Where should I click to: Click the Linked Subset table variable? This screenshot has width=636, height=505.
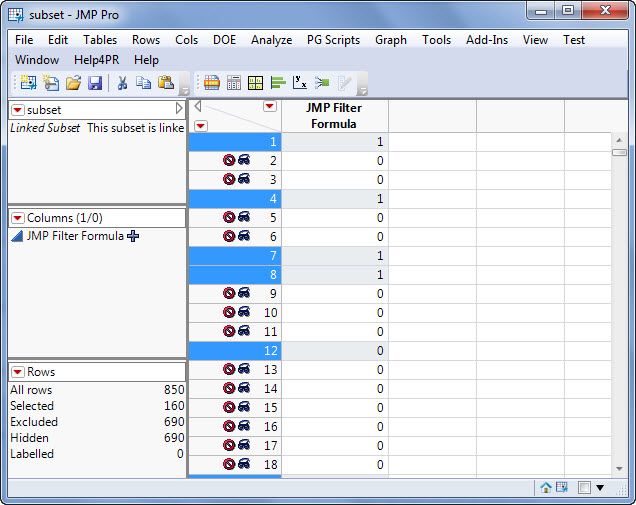tap(97, 128)
